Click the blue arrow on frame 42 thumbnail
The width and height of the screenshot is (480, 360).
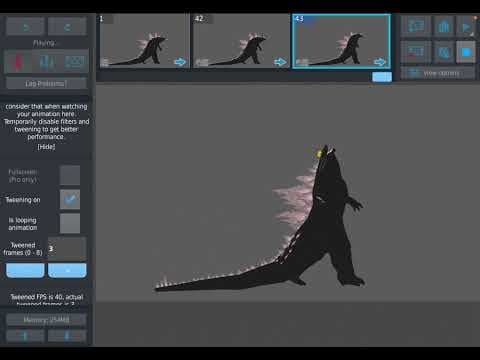tap(280, 62)
